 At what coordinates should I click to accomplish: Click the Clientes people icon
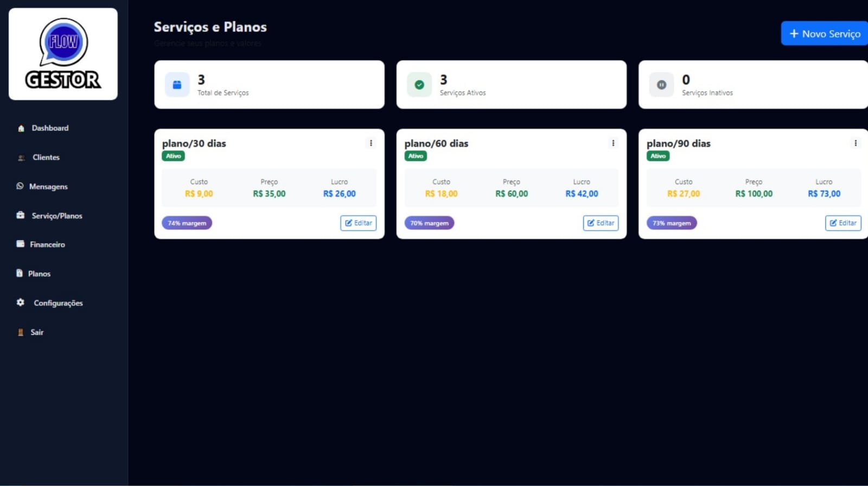pos(22,158)
